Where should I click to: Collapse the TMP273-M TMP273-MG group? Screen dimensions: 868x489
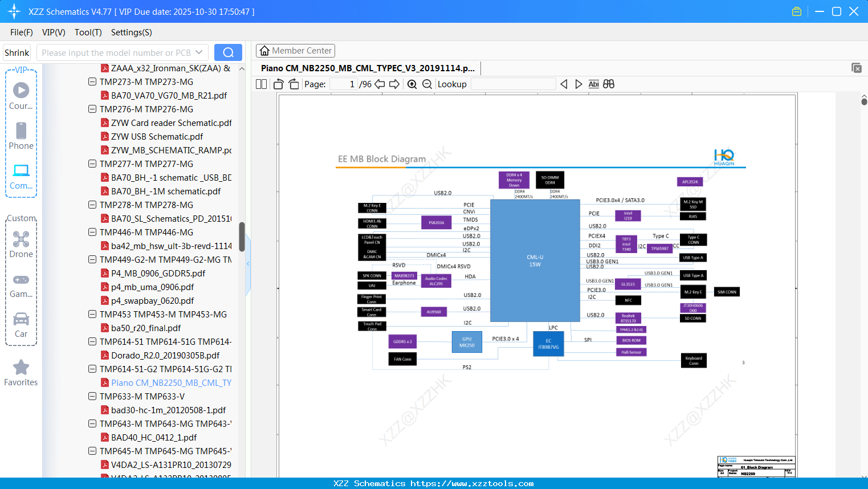(x=92, y=82)
